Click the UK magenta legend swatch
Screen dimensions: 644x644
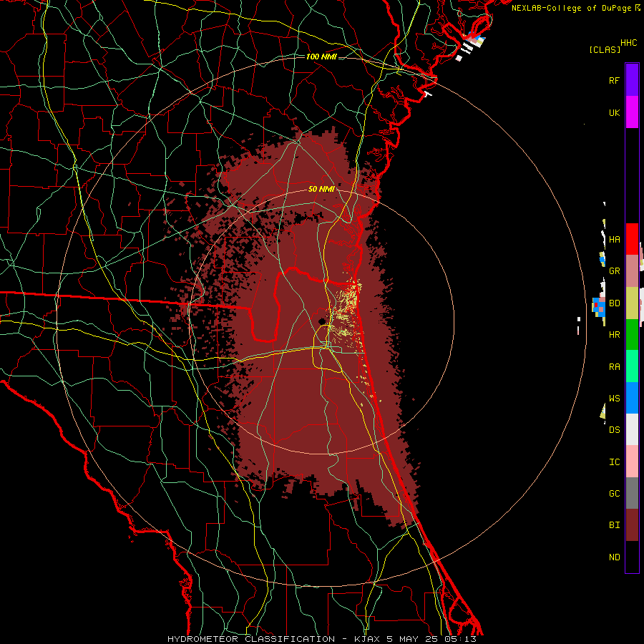pos(632,112)
